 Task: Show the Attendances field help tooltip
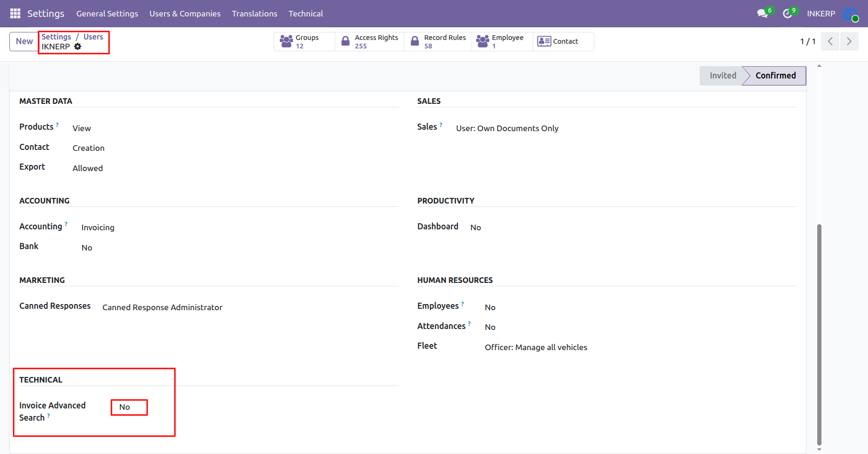[x=469, y=324]
